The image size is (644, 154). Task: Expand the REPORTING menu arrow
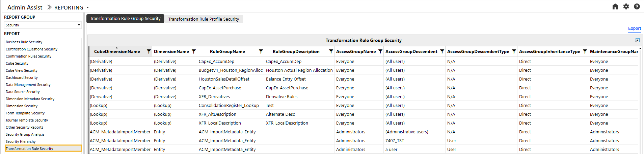[88, 7]
